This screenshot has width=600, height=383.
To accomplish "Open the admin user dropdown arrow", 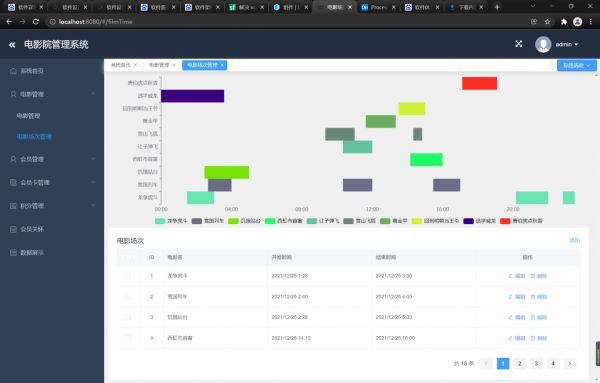I will coord(576,44).
